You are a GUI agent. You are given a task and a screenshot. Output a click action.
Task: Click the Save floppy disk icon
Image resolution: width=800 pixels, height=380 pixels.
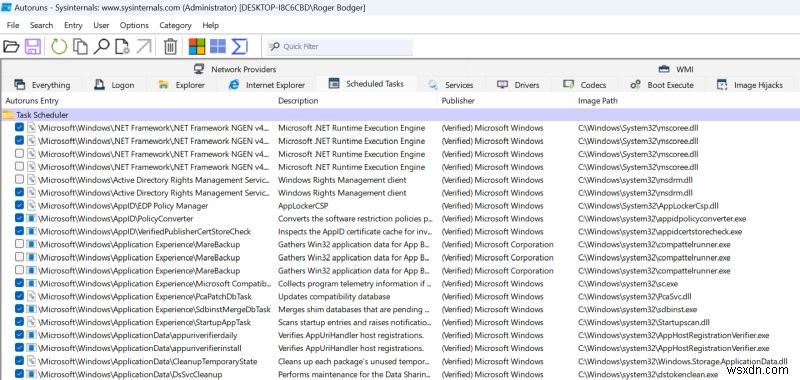pyautogui.click(x=33, y=46)
